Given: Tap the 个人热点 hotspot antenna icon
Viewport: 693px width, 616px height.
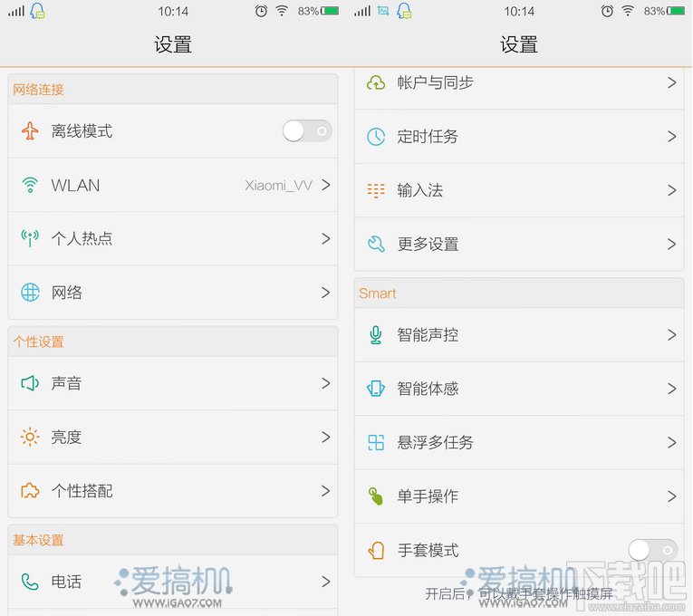Looking at the screenshot, I should pos(30,238).
